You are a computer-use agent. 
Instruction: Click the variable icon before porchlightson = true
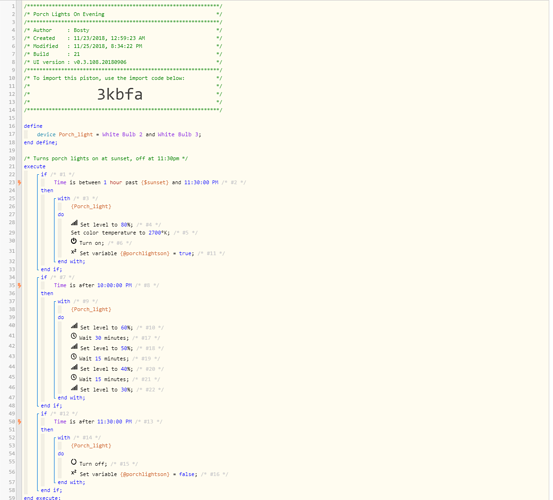[x=74, y=252]
